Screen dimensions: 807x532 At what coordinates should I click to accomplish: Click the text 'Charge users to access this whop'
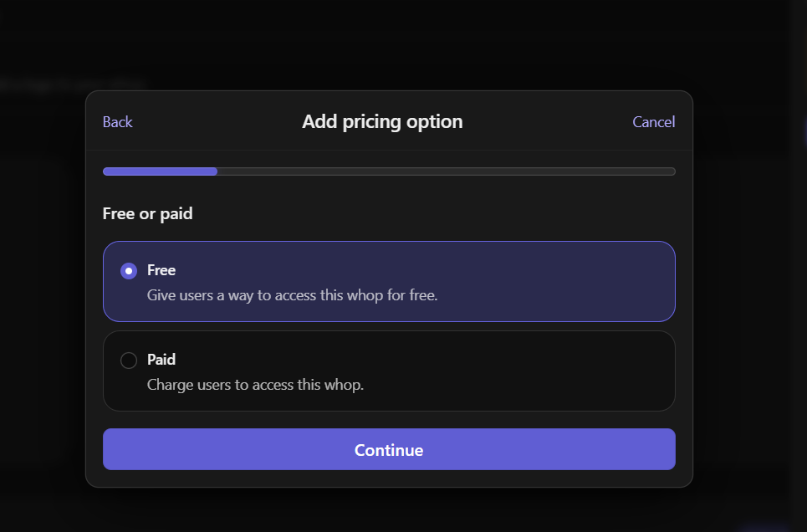[253, 384]
